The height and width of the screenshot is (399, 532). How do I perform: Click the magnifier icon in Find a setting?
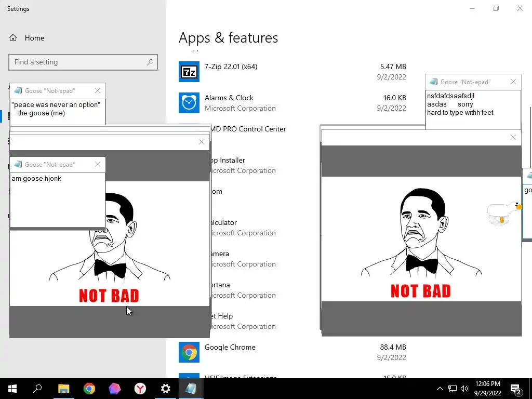[150, 62]
